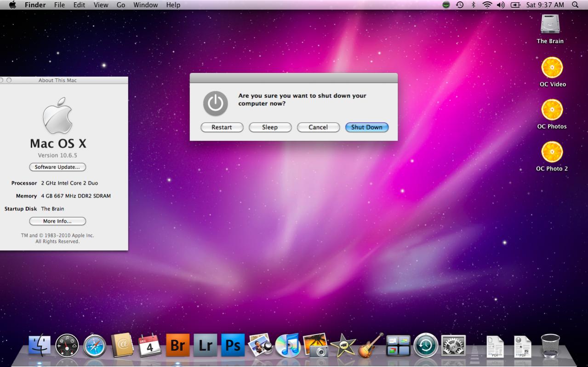Launch iMovie star icon in Dock
Image resolution: width=588 pixels, height=367 pixels.
[343, 345]
